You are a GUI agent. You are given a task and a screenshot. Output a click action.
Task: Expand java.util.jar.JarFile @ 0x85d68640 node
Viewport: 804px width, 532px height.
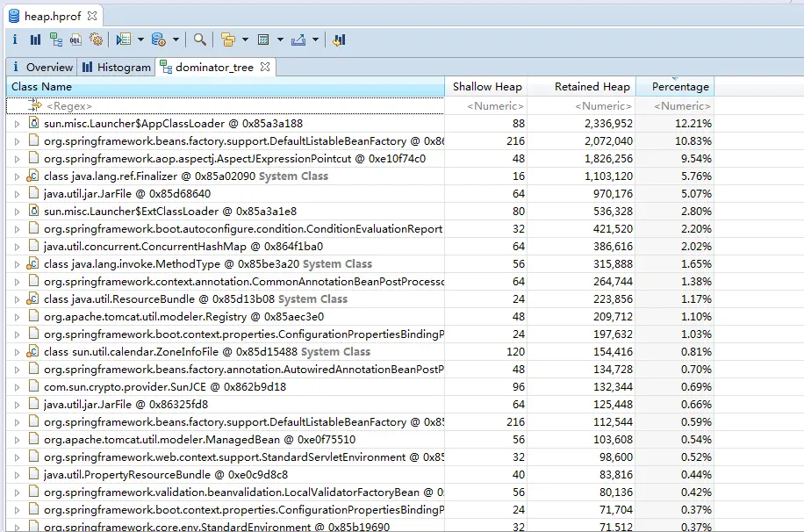click(17, 194)
